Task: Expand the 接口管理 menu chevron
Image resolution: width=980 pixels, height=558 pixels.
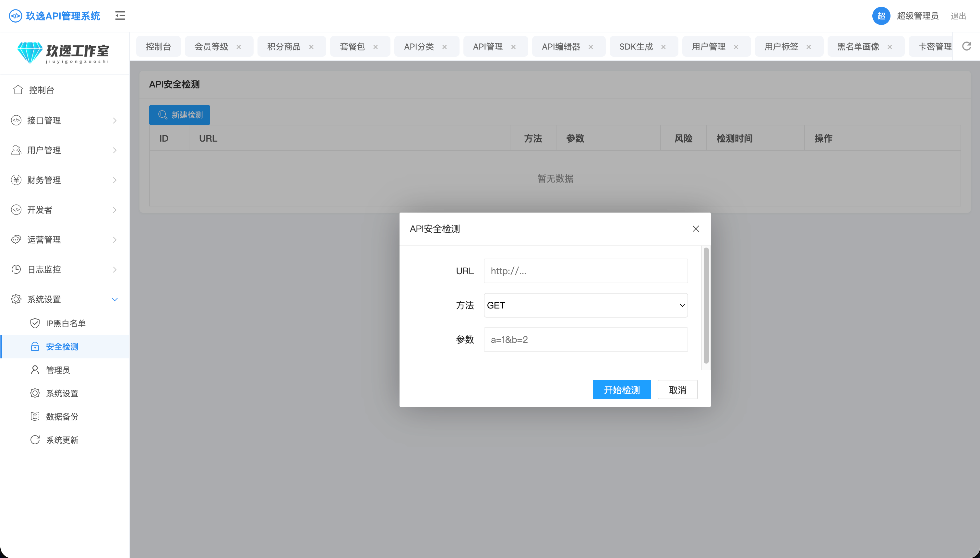Action: (115, 120)
